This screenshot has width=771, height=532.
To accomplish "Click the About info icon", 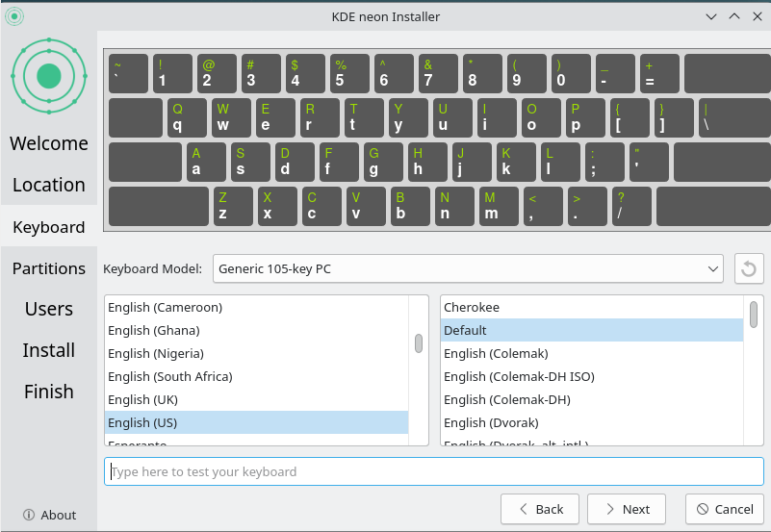I will pos(29,515).
